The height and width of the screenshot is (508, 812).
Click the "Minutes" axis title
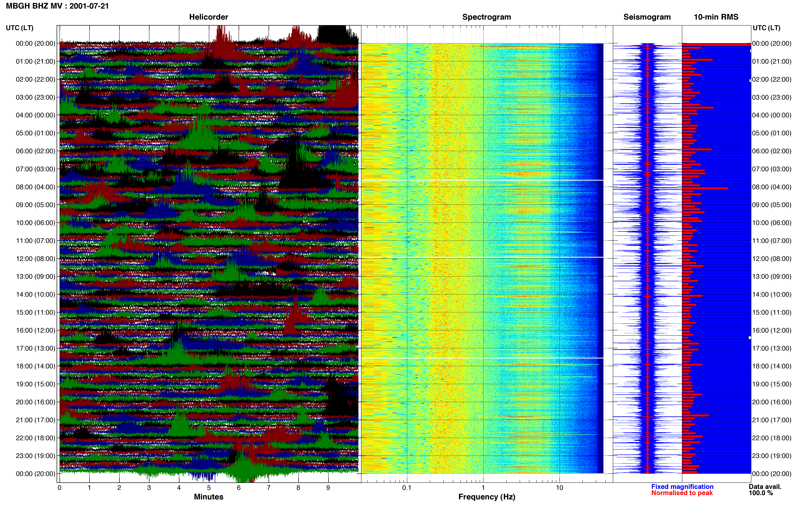tap(209, 497)
